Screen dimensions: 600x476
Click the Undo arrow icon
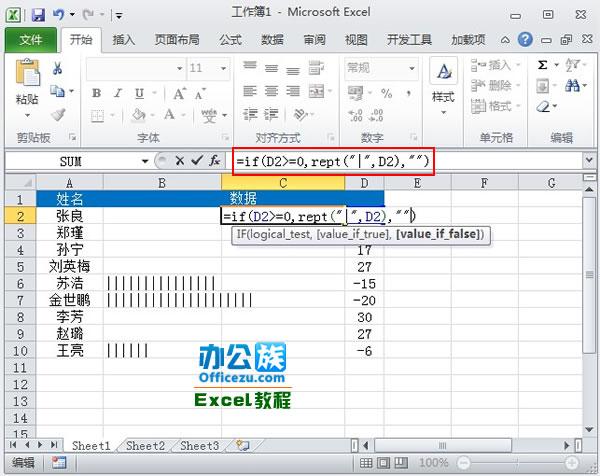point(58,15)
